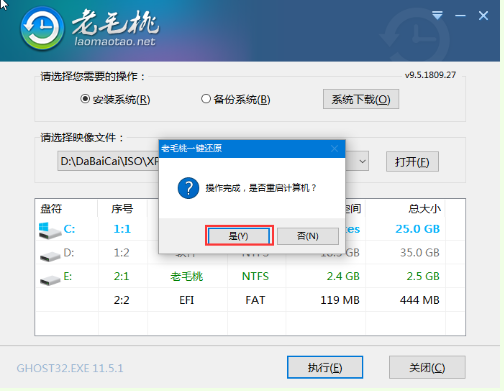Viewport: 504px width, 391px height.
Task: Close the Laomaotao main window
Action: [x=483, y=16]
